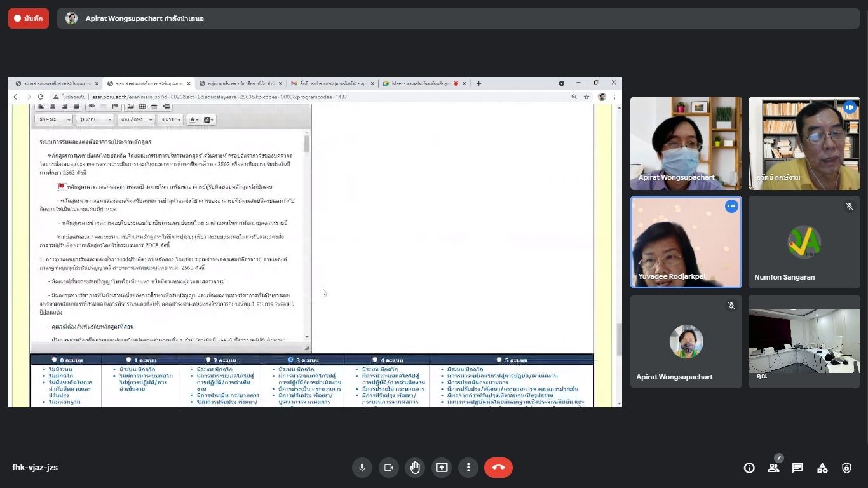Raise your hand in the meeting
This screenshot has height=488, width=868.
pyautogui.click(x=415, y=468)
